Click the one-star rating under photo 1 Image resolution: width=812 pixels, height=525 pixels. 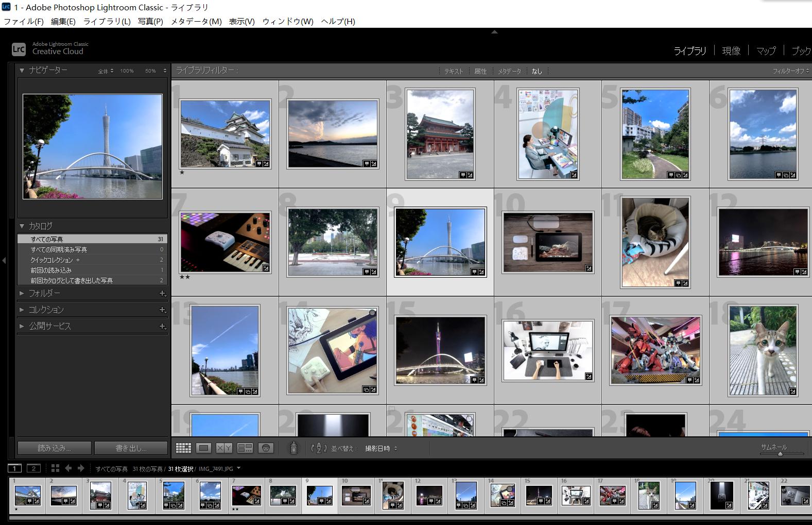pos(182,173)
